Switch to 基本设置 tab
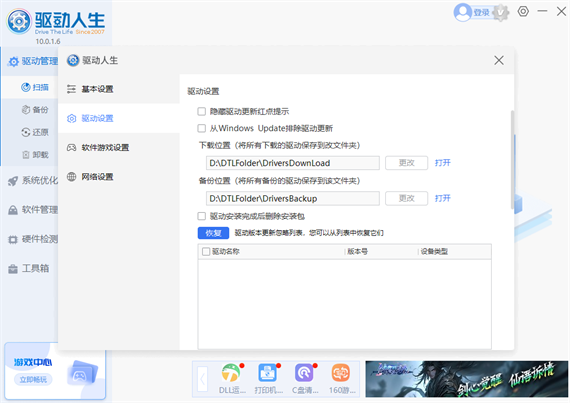570x403 pixels. click(x=119, y=89)
